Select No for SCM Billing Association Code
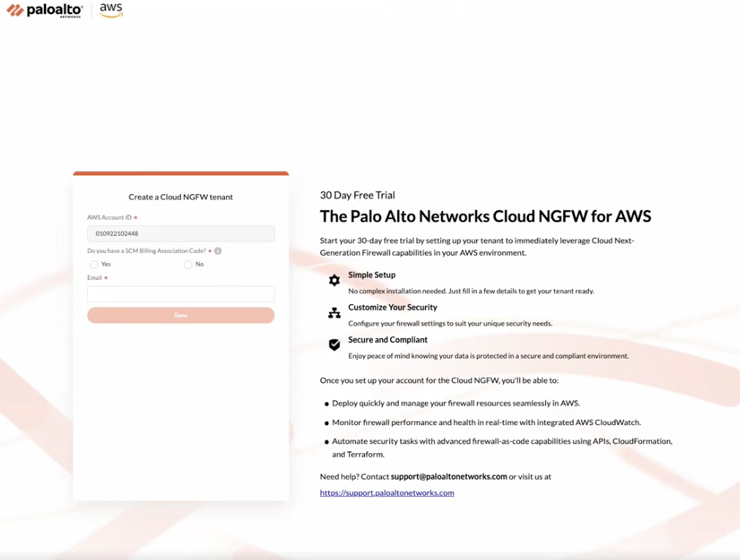 tap(188, 265)
